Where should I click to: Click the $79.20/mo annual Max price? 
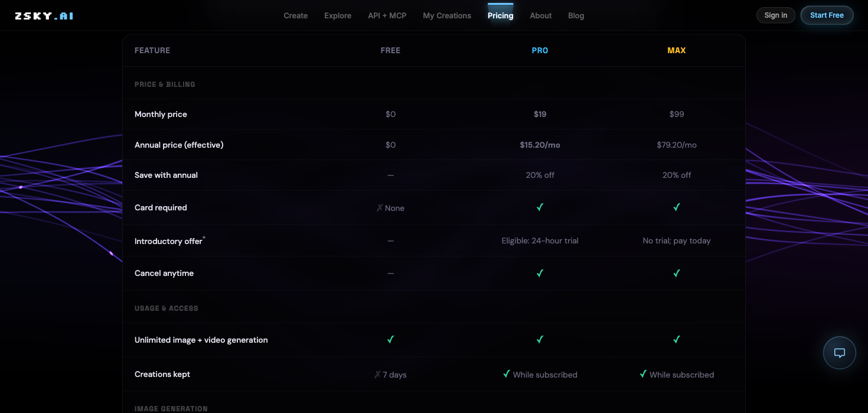(x=677, y=145)
